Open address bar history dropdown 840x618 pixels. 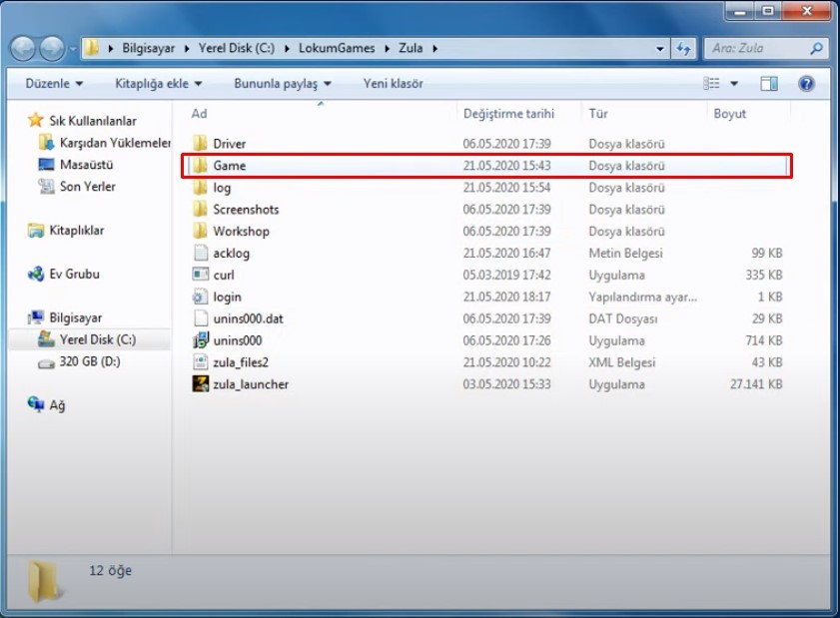[660, 49]
